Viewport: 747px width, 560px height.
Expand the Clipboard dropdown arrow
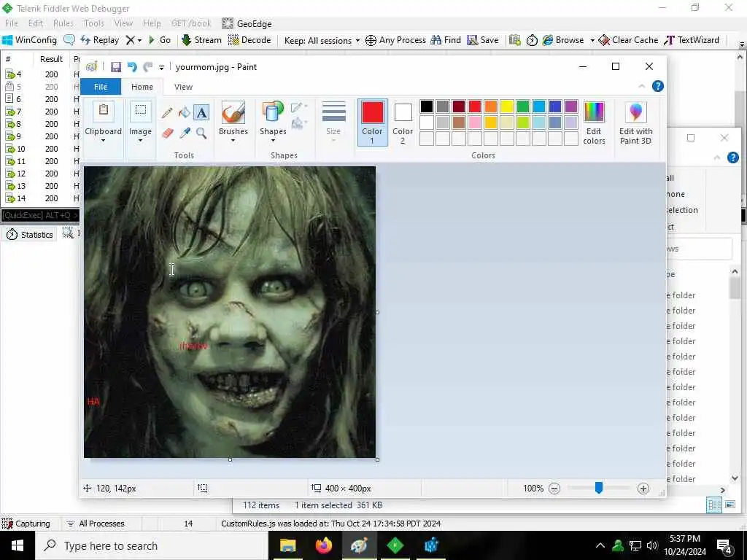[x=103, y=141]
